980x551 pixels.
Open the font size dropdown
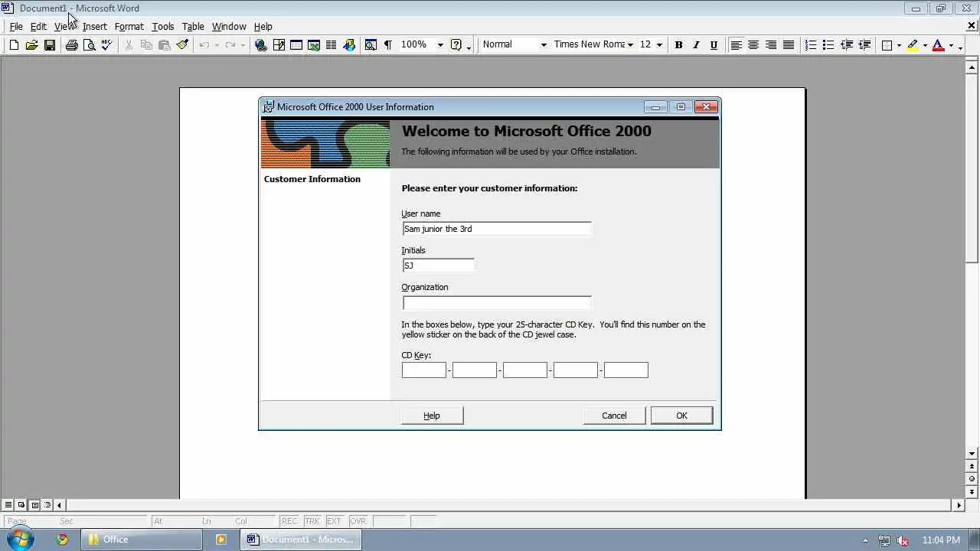point(659,45)
